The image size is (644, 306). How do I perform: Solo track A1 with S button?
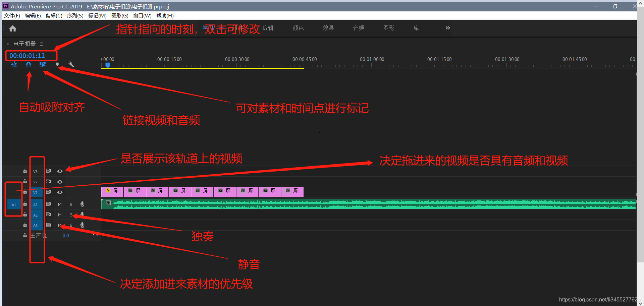71,204
